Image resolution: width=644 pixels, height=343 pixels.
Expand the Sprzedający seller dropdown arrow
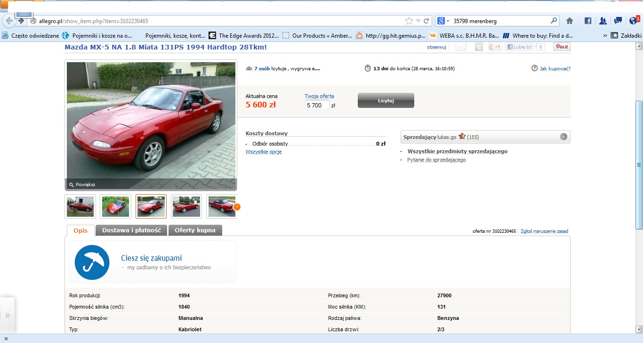click(x=563, y=137)
